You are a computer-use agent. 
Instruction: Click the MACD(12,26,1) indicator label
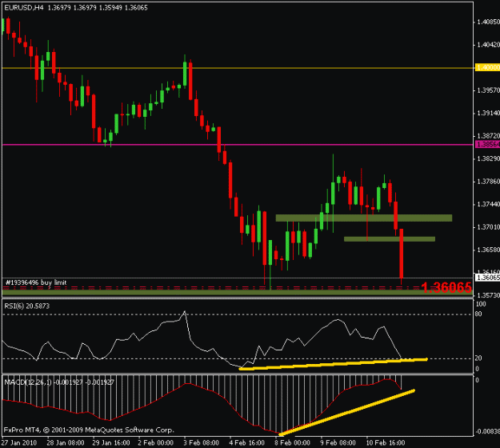coord(59,382)
